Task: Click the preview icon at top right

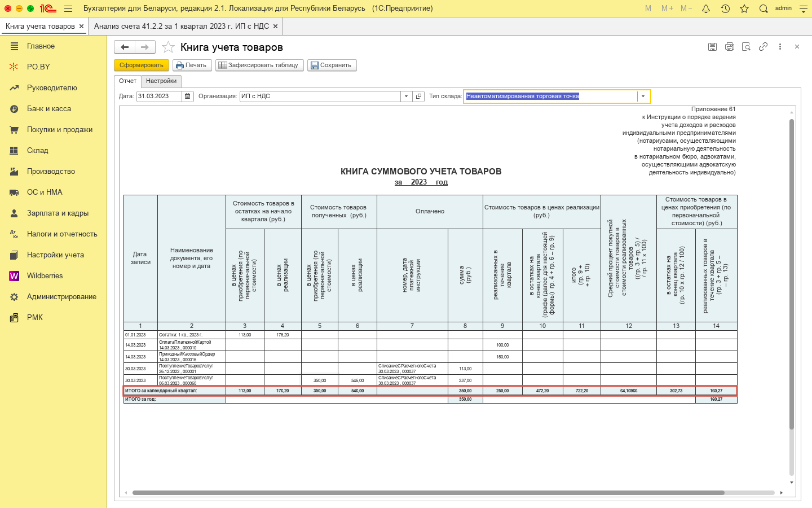Action: (x=746, y=47)
